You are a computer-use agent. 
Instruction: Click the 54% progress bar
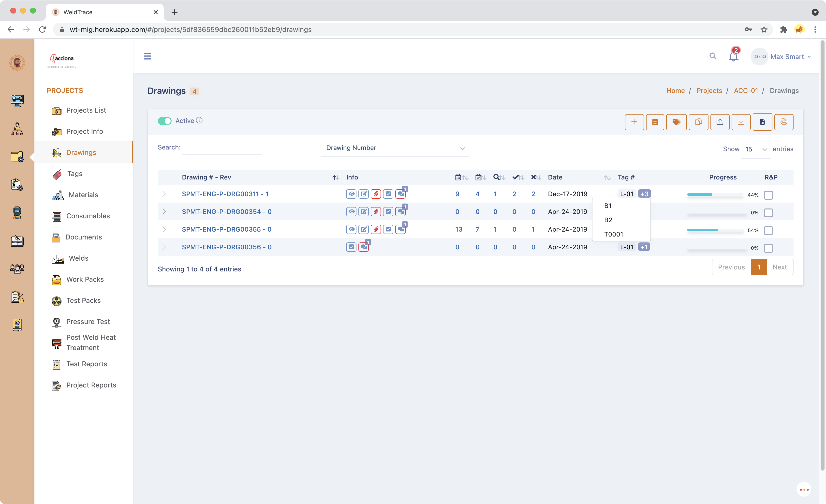point(715,230)
